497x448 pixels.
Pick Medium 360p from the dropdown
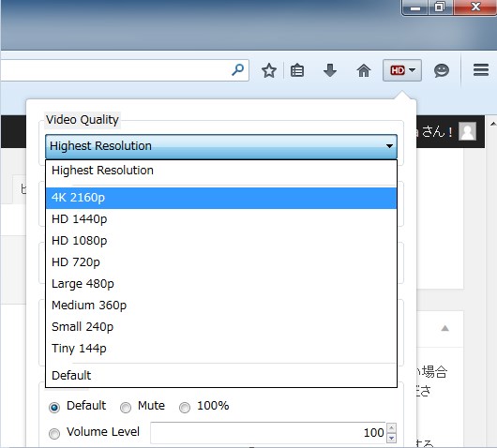click(221, 306)
